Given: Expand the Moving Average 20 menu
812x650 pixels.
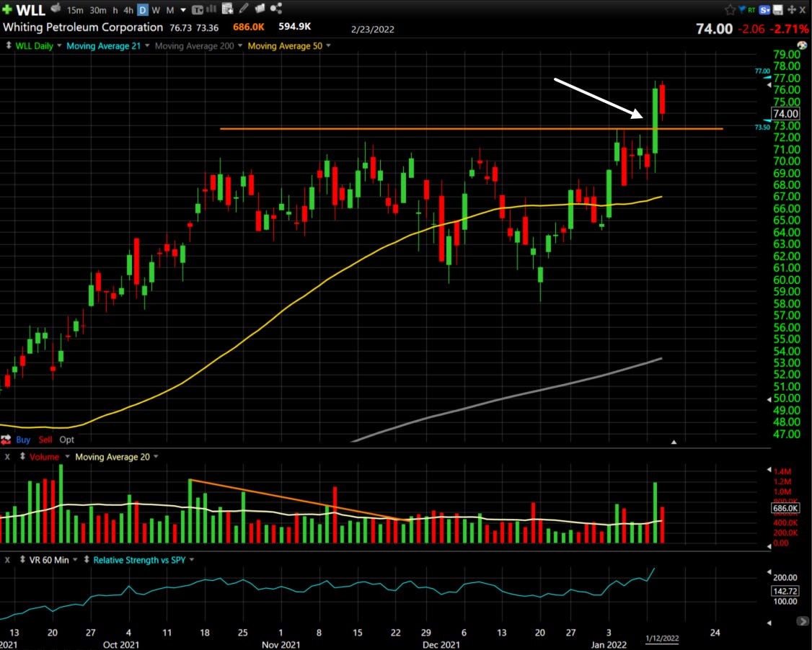Looking at the screenshot, I should pyautogui.click(x=156, y=456).
